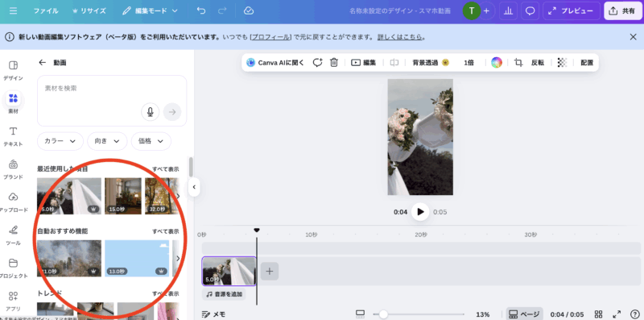Open the テキスト sidebar tab
This screenshot has width=644, height=320.
pos(13,136)
